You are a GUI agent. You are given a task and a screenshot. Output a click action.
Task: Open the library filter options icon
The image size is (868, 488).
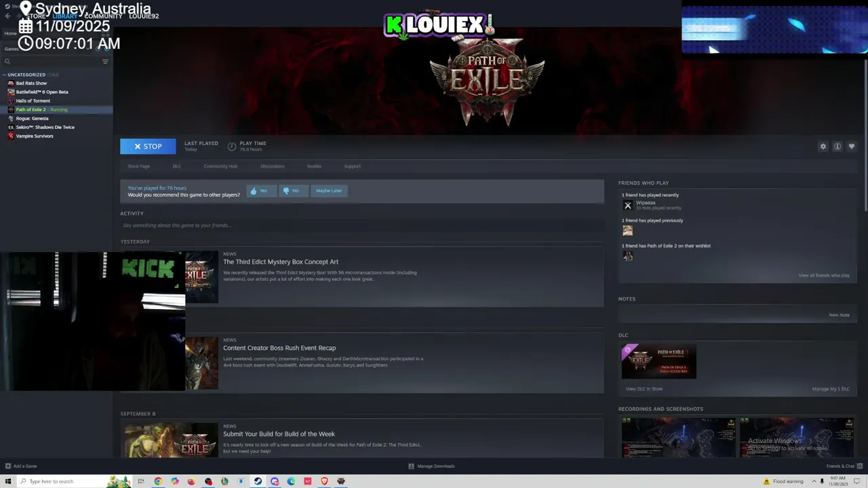pos(105,62)
